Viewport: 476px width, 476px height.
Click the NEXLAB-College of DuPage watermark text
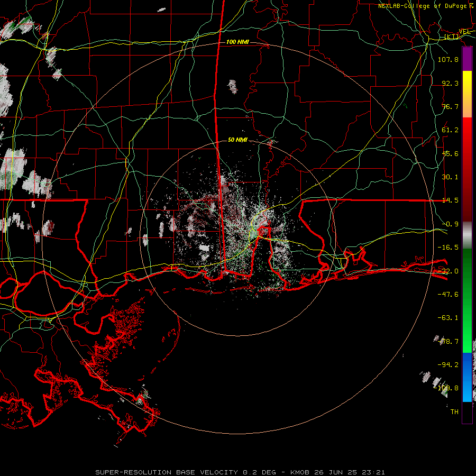click(426, 6)
